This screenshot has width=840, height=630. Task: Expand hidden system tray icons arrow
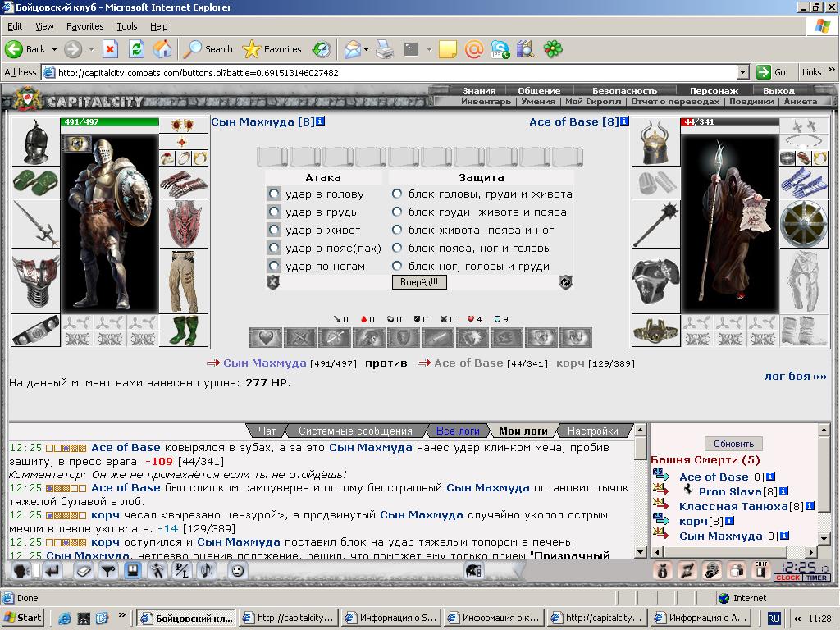[x=797, y=619]
